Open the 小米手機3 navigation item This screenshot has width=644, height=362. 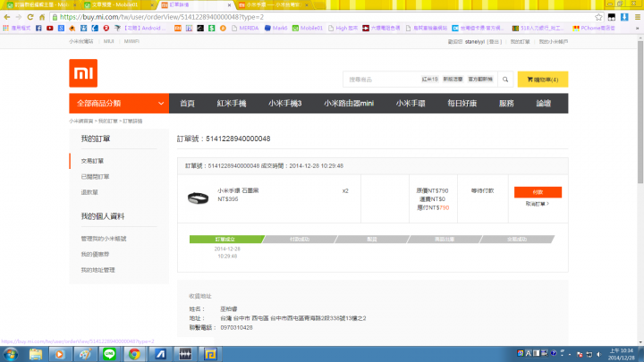[x=285, y=104]
